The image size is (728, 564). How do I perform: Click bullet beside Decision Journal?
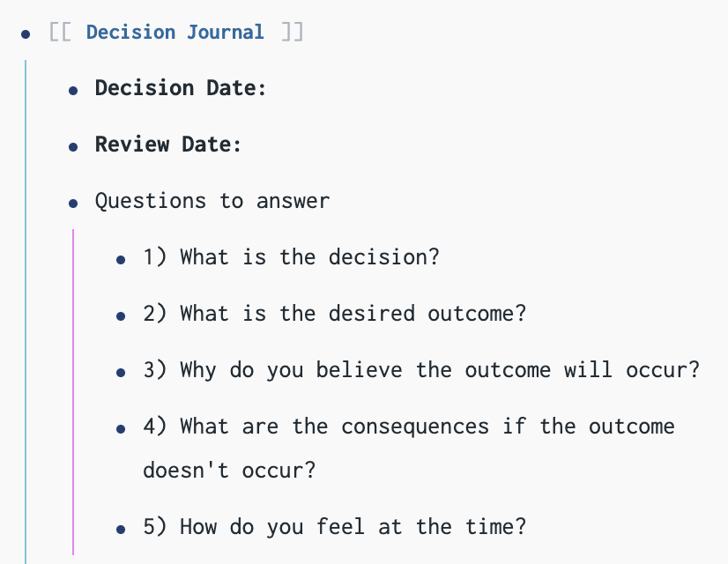[26, 33]
